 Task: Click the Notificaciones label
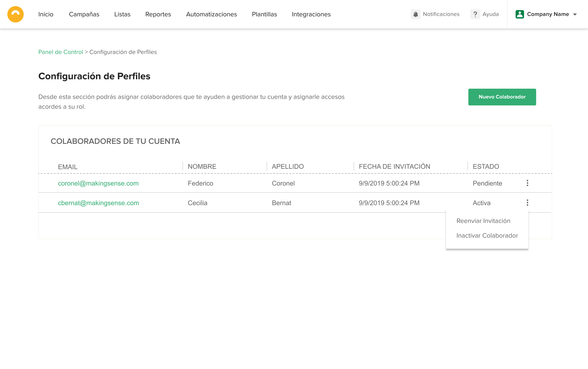[x=441, y=14]
